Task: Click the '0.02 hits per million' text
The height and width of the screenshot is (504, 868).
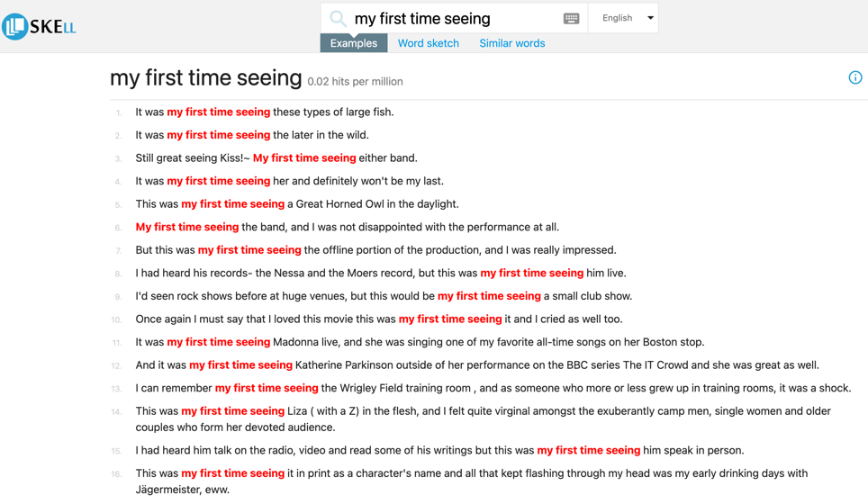Action: [355, 81]
